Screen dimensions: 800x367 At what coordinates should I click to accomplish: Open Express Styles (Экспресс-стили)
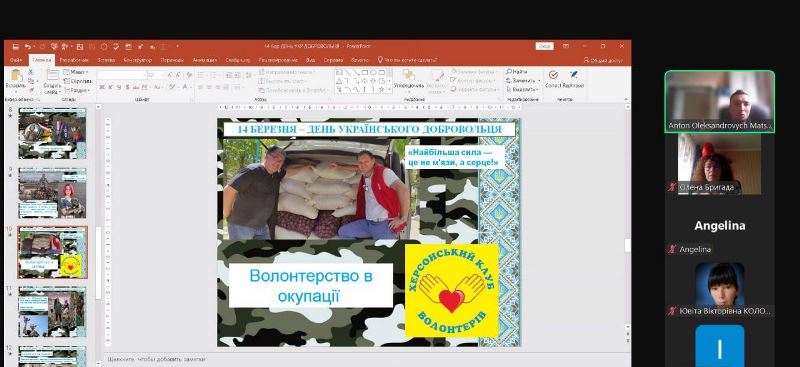pyautogui.click(x=437, y=82)
